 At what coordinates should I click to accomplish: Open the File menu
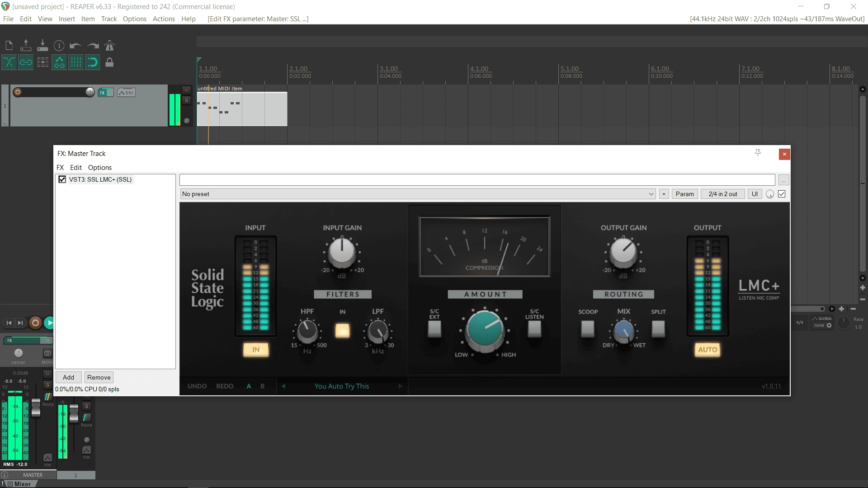click(8, 19)
